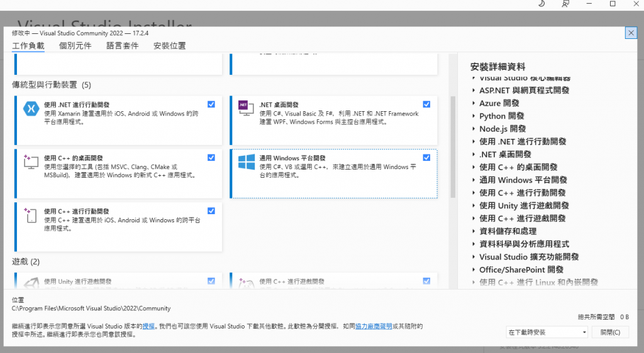644x353 pixels.
Task: Expand Visual Studio 擴充功能開發 details
Action: 474,257
